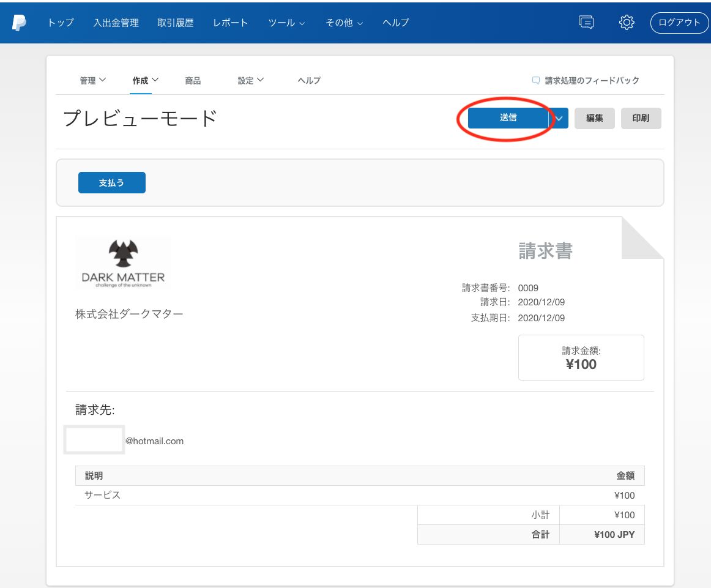This screenshot has height=588, width=711.
Task: Open 入出金管理 page
Action: coord(116,23)
